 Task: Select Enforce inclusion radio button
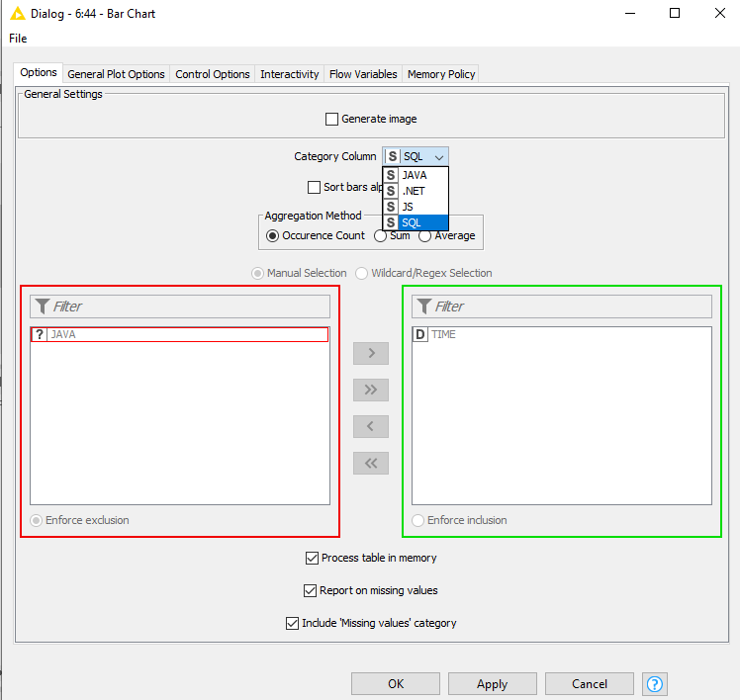[x=417, y=520]
